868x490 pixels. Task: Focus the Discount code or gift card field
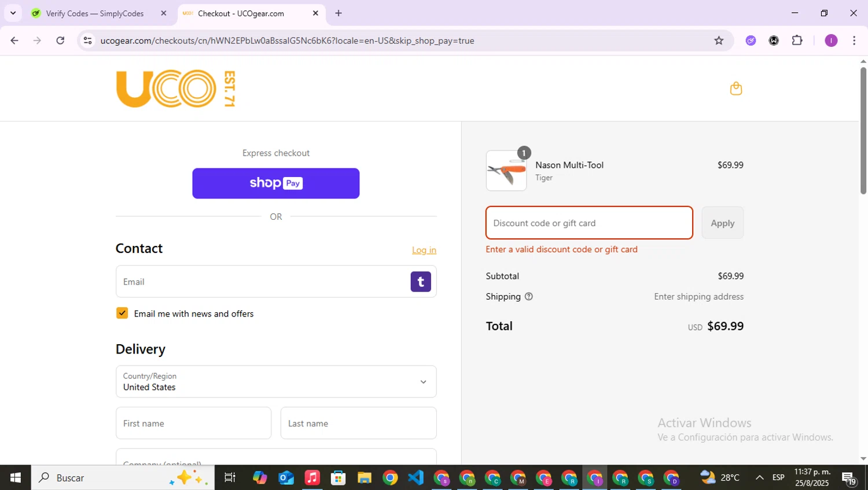pos(589,223)
